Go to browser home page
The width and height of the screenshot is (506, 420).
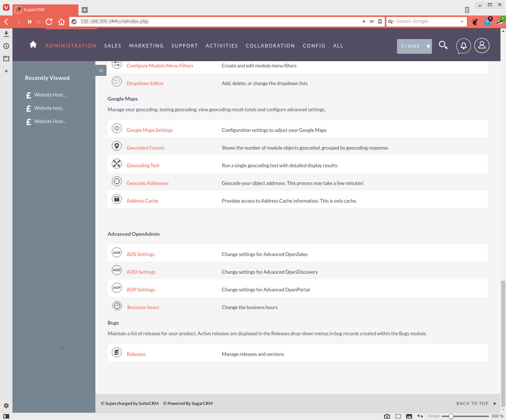[x=62, y=22]
